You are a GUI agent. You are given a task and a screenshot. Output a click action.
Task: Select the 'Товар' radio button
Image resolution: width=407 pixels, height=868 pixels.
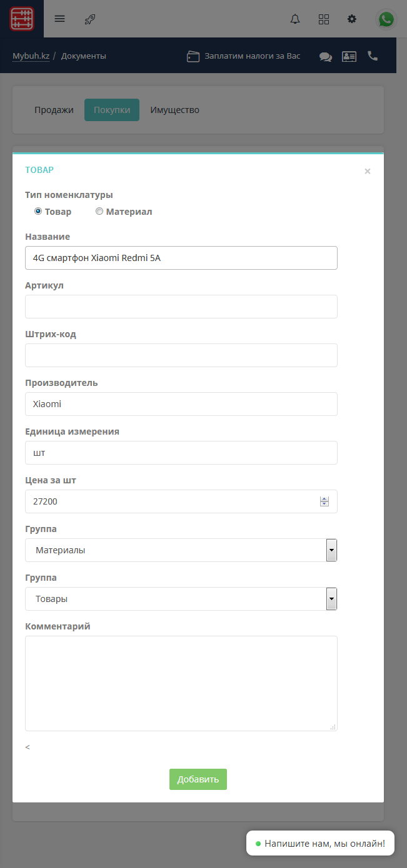point(38,211)
